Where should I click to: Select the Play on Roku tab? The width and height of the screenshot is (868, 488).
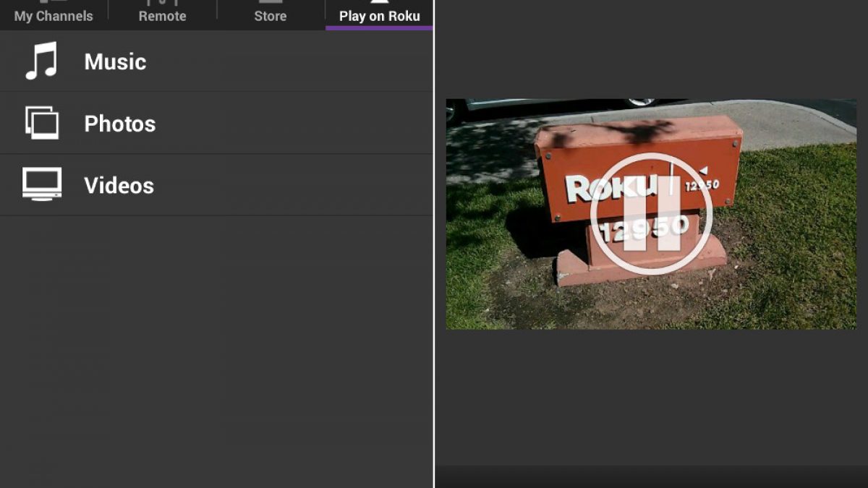point(379,16)
